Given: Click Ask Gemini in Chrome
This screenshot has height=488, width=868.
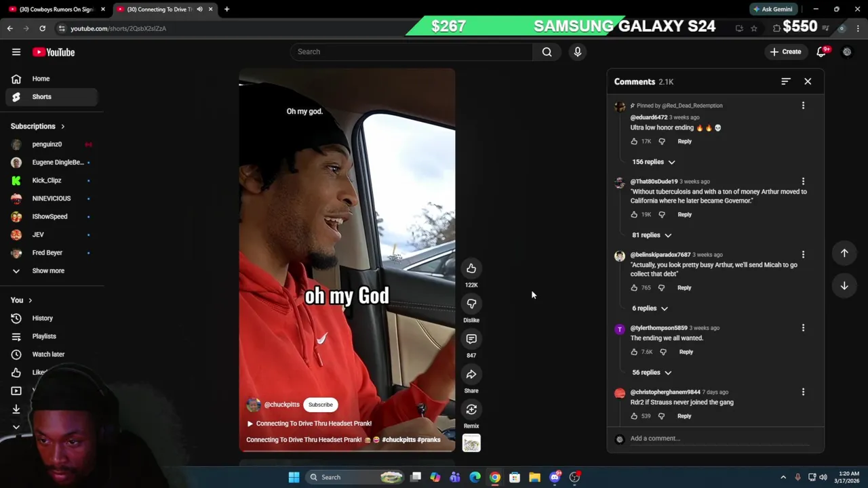Looking at the screenshot, I should [772, 9].
